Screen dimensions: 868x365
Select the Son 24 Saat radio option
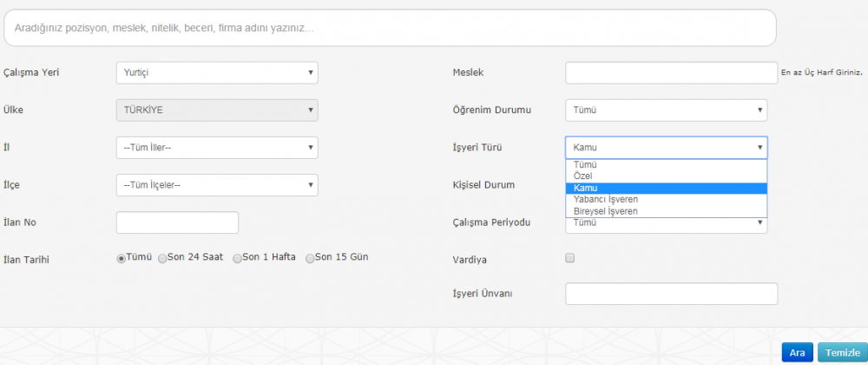162,258
